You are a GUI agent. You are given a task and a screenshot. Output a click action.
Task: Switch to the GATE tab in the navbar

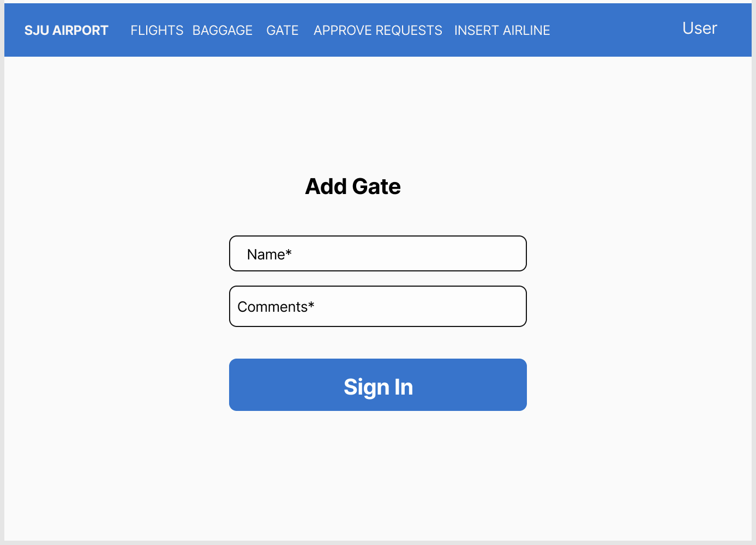coord(283,30)
